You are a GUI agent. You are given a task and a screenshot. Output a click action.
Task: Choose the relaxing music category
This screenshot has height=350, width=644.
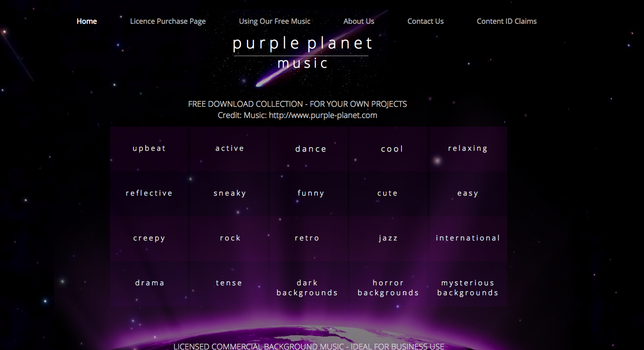click(x=467, y=149)
